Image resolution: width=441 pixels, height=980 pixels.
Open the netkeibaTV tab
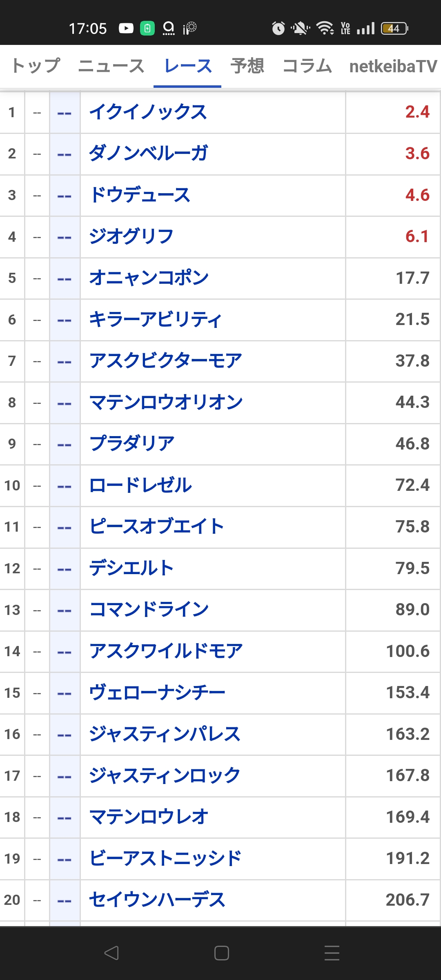click(x=393, y=66)
